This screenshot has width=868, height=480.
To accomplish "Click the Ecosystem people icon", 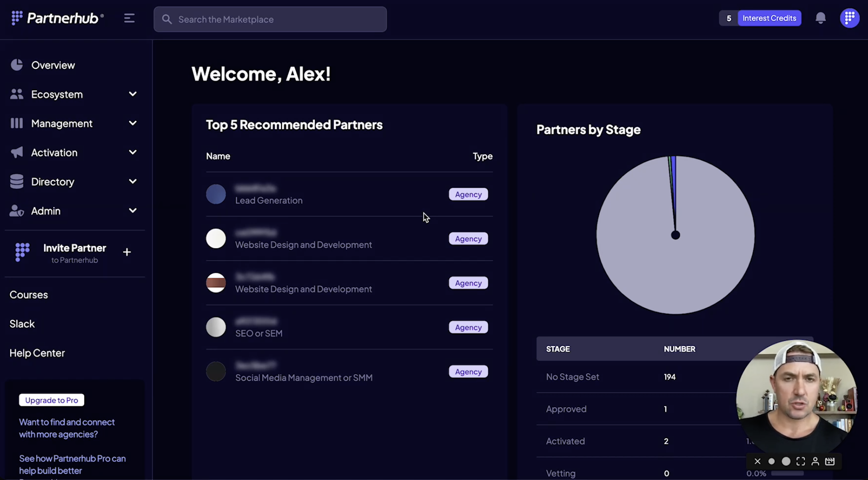I will pos(16,94).
